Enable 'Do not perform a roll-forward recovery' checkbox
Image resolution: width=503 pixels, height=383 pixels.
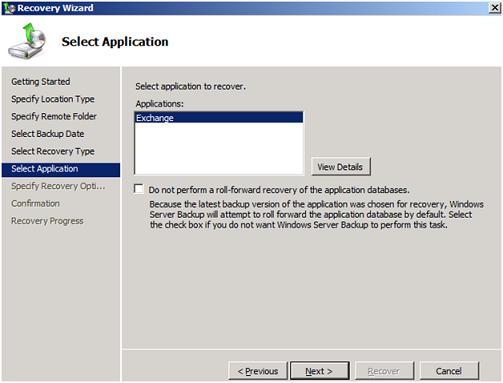coord(139,189)
